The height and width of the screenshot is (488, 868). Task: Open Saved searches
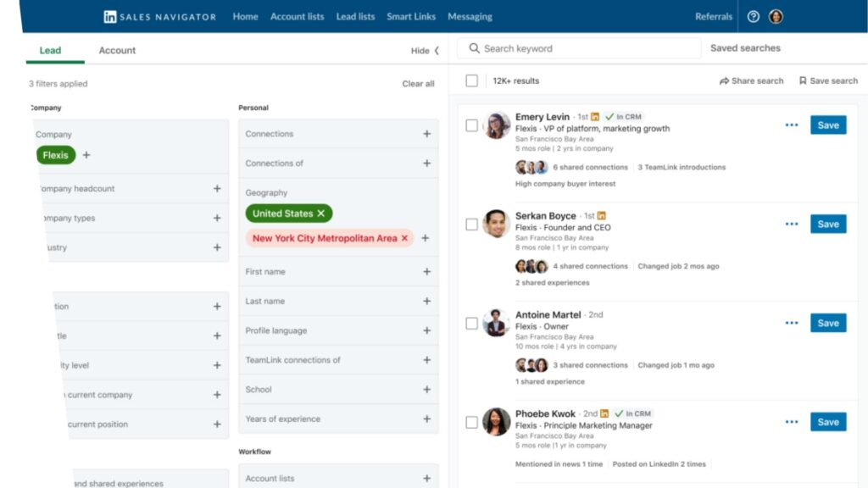745,48
